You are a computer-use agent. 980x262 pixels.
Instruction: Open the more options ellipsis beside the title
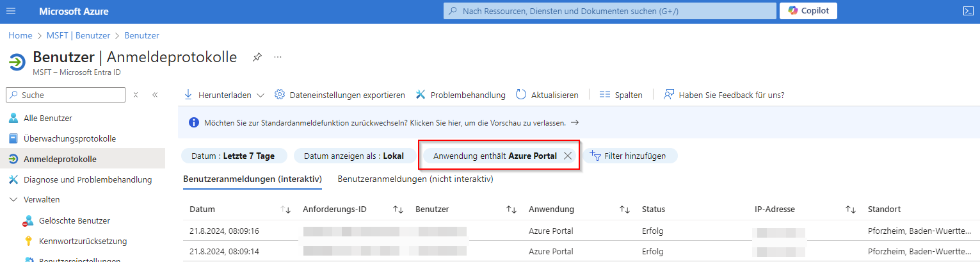click(x=278, y=57)
